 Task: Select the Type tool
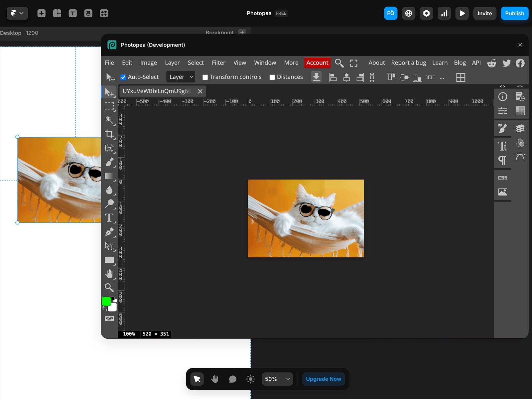coord(109,218)
